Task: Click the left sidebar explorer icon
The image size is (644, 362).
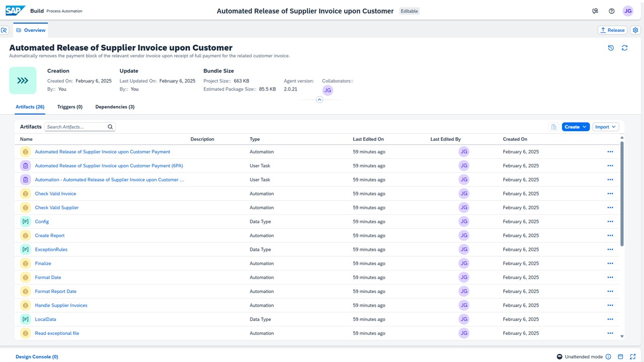Action: 4,30
